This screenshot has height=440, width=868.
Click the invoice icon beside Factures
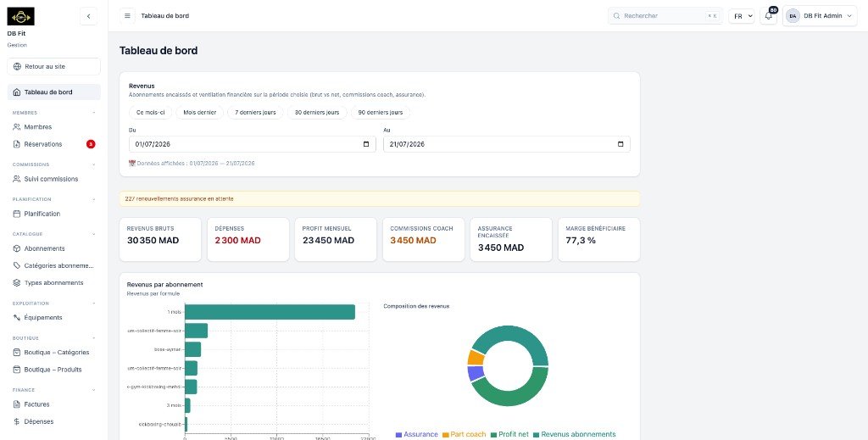(x=17, y=404)
